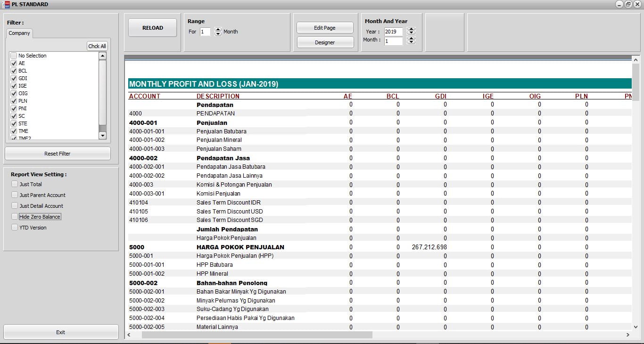Select HARGA POKOK PENJUALAN description

240,247
